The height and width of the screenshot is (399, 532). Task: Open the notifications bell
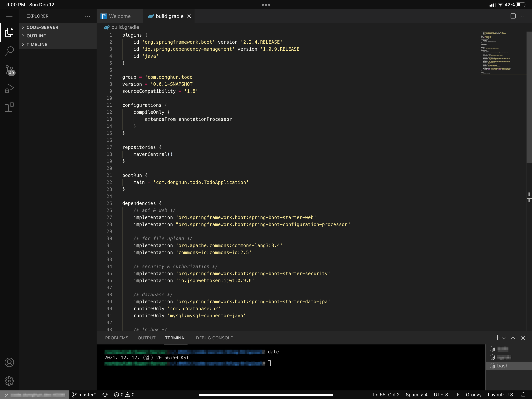523,395
